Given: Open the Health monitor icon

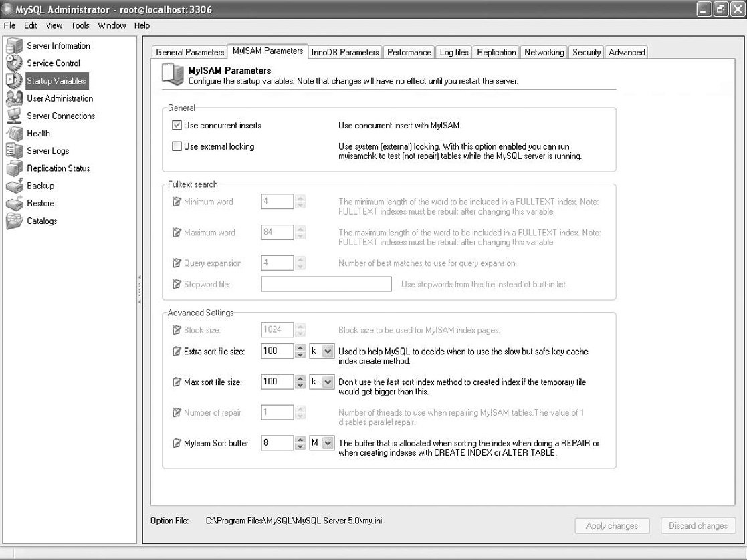Looking at the screenshot, I should click(14, 134).
